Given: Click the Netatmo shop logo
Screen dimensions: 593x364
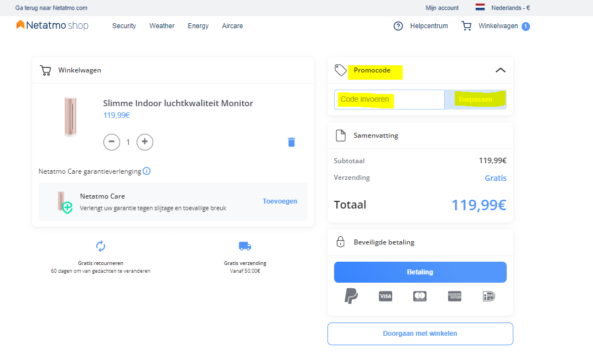Looking at the screenshot, I should pos(53,25).
